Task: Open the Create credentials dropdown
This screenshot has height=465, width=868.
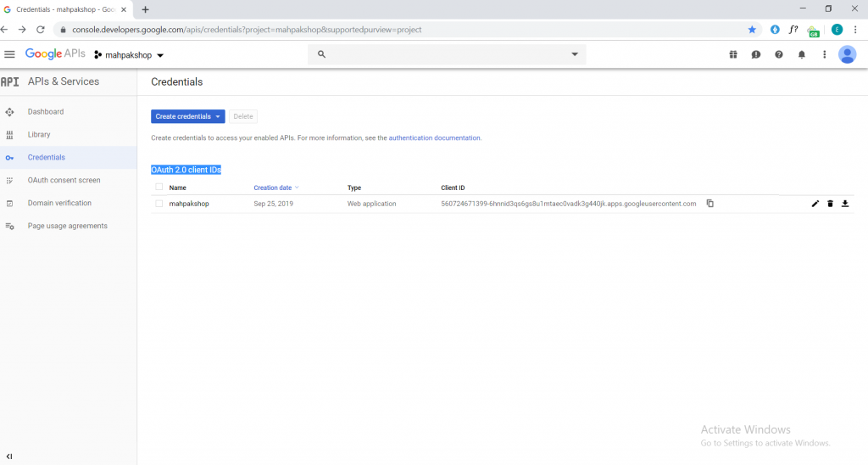Action: (187, 116)
